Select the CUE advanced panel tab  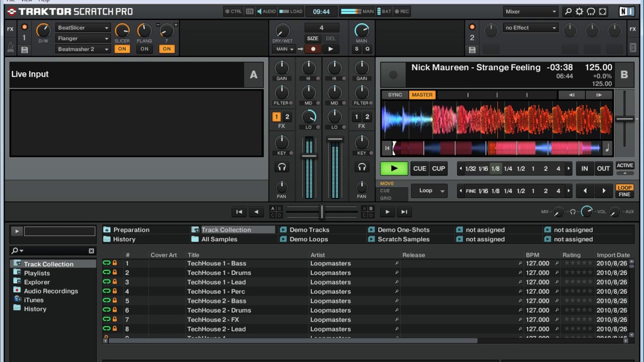(x=385, y=191)
